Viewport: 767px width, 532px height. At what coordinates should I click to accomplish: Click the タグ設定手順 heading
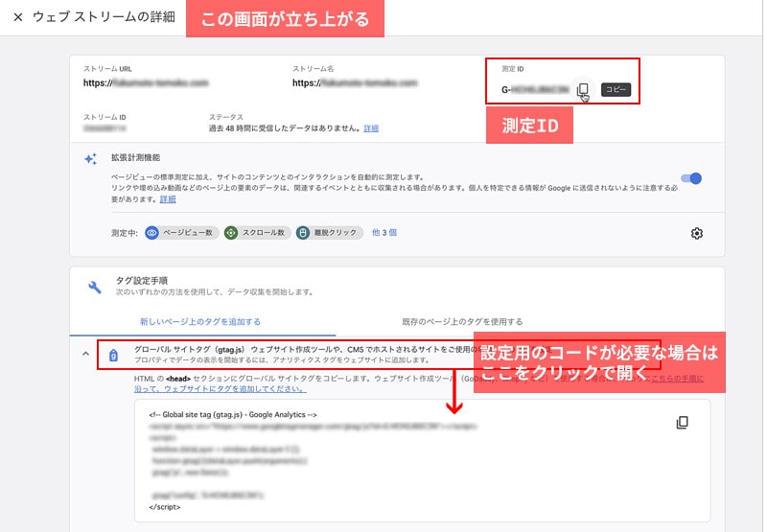pyautogui.click(x=141, y=280)
